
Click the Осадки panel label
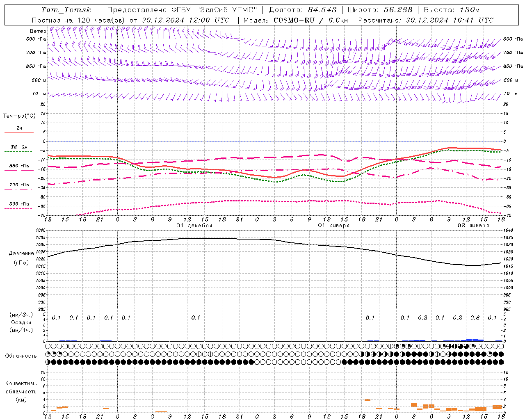[x=21, y=322]
